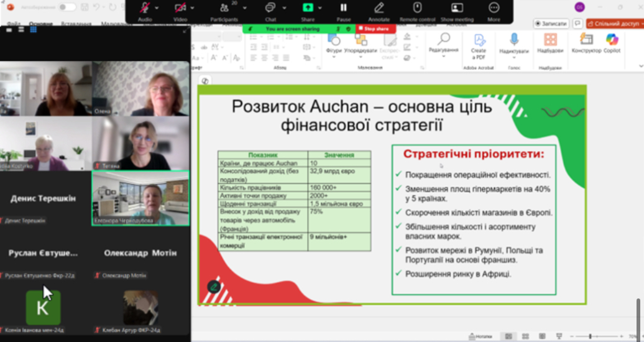Image resolution: width=644 pixels, height=342 pixels.
Task: Expand the Participants options arrow
Action: [245, 8]
